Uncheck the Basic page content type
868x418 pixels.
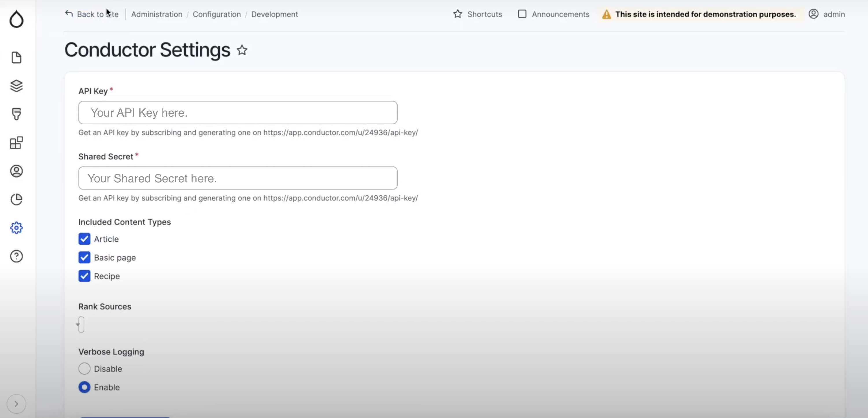pyautogui.click(x=84, y=257)
